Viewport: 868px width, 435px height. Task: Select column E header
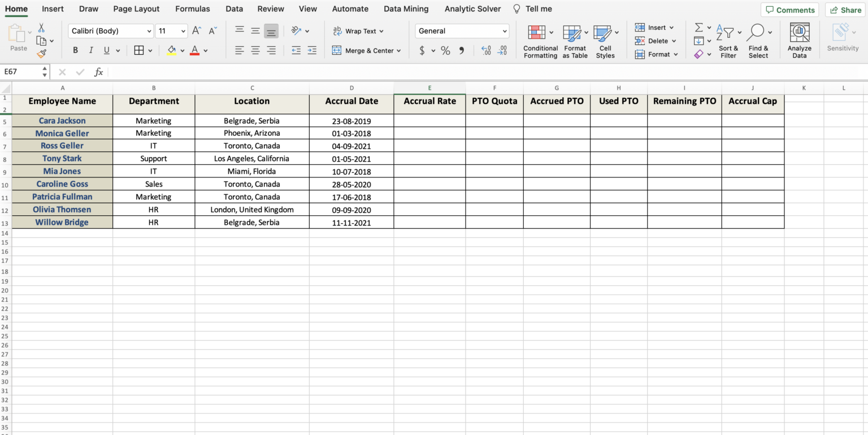(429, 88)
